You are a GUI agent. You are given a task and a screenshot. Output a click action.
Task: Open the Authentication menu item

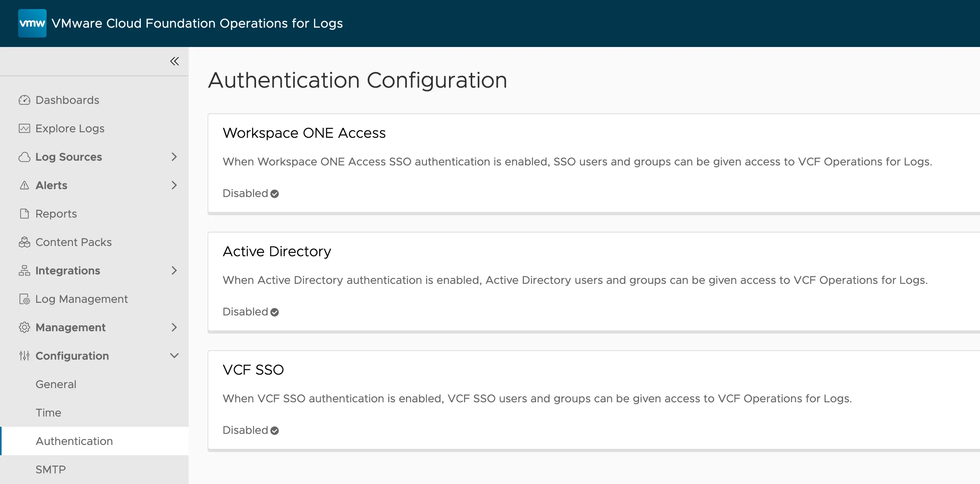click(74, 441)
